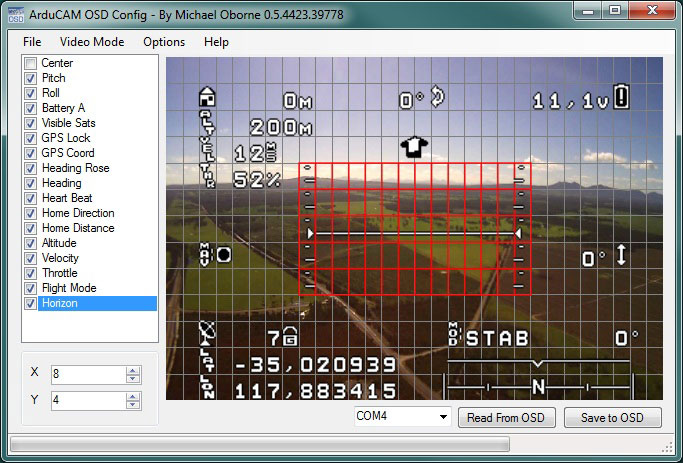
Task: Click the Save to OSD button
Action: [x=613, y=417]
